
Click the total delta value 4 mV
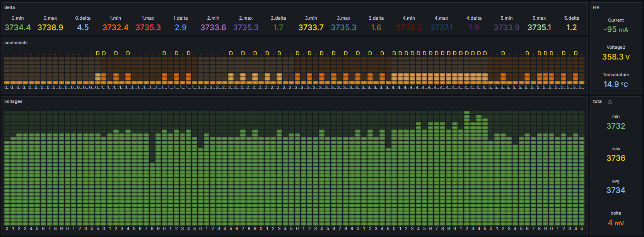click(616, 223)
